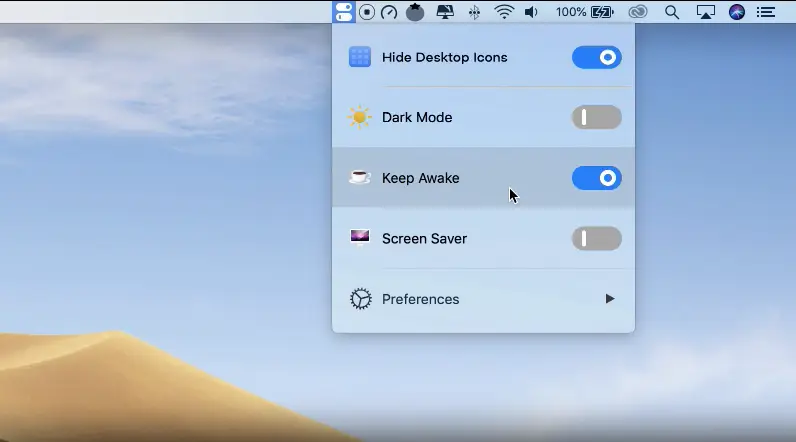The height and width of the screenshot is (442, 796).
Task: Open the AirPlay display menu
Action: pyautogui.click(x=706, y=12)
